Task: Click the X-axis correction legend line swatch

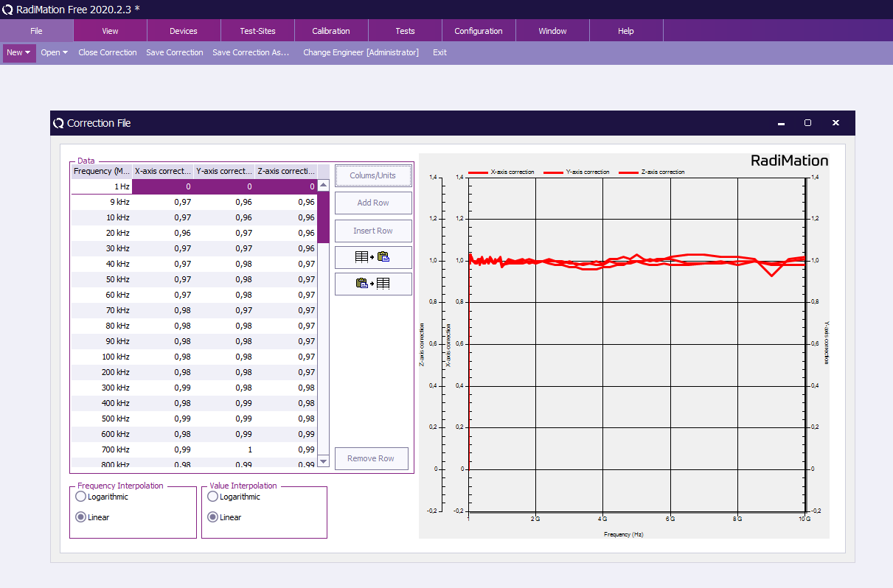Action: (x=478, y=172)
